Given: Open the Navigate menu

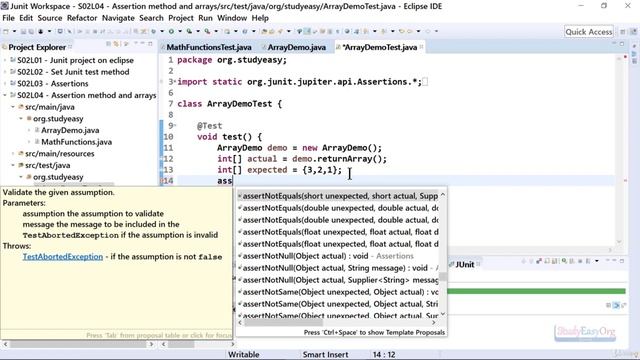Looking at the screenshot, I should point(118,18).
